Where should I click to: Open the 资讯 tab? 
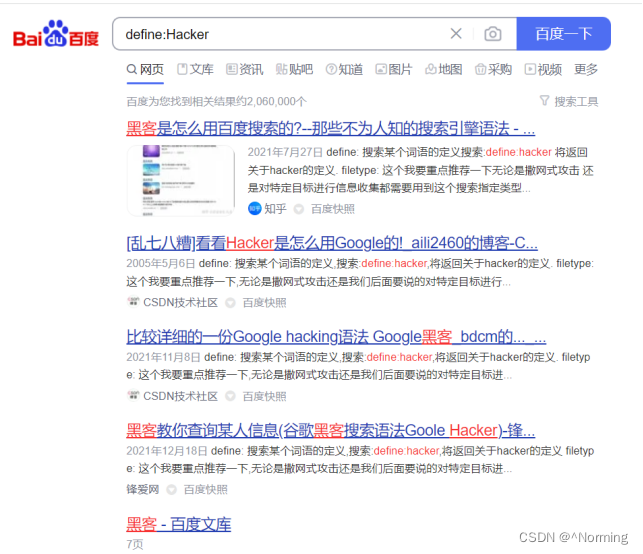[x=245, y=69]
